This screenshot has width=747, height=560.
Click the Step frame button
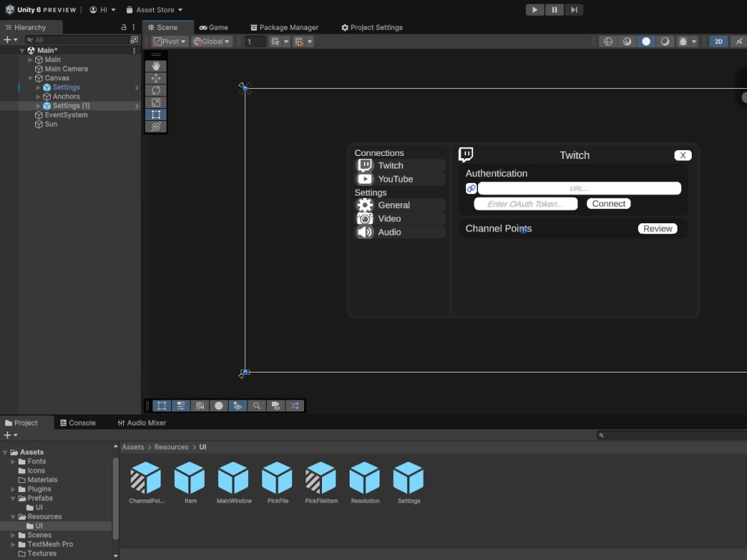pos(574,10)
